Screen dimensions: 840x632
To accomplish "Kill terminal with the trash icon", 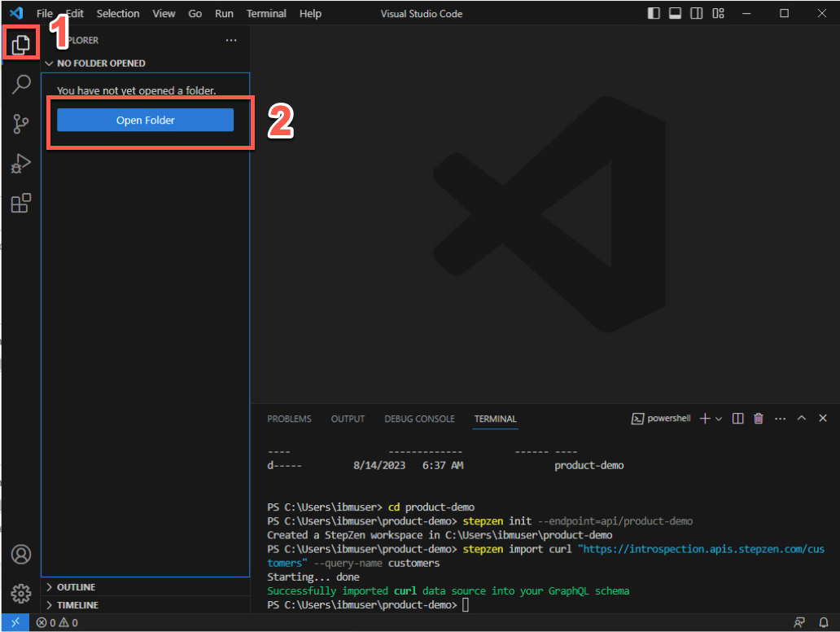I will [759, 419].
